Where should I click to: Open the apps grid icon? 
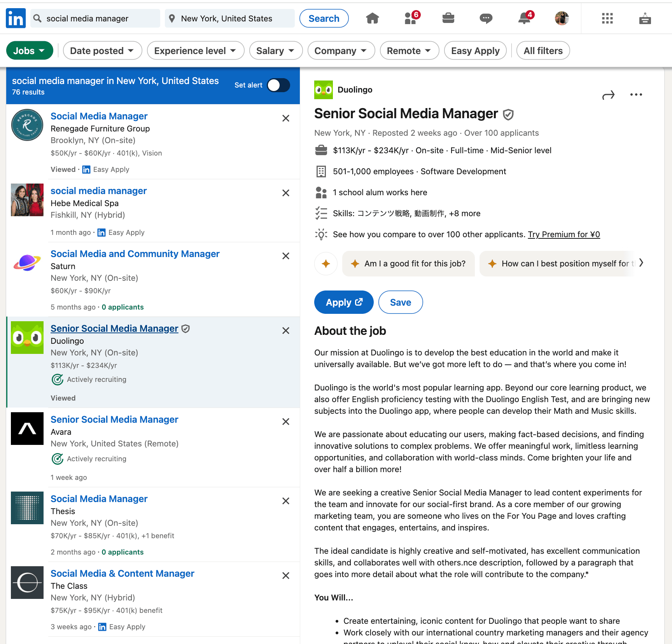(607, 18)
